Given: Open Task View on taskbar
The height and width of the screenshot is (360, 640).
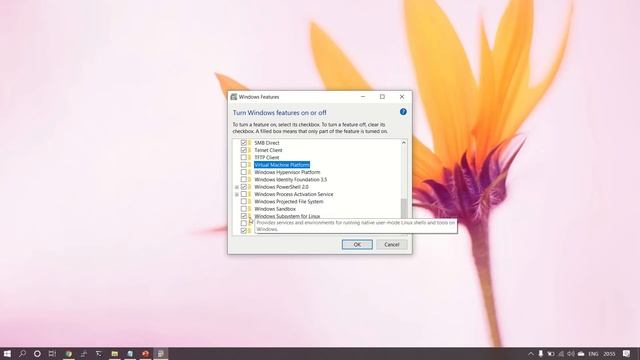Looking at the screenshot, I should click(52, 353).
